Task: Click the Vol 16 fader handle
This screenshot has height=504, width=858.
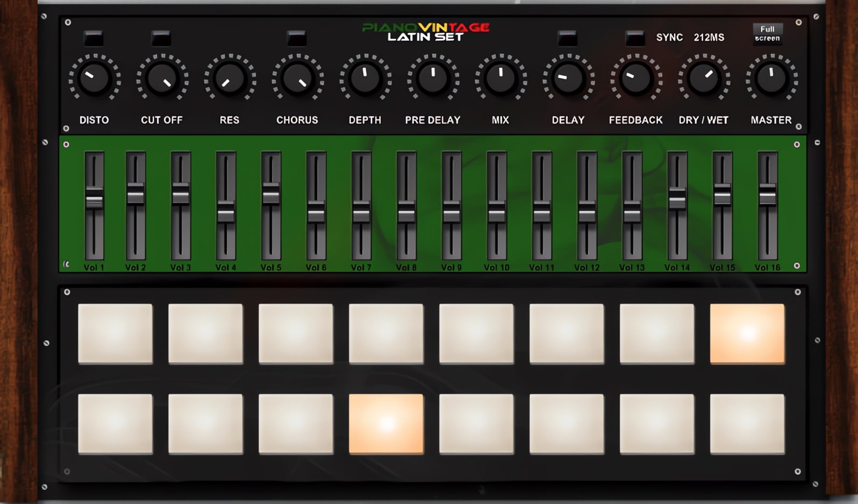Action: tap(768, 195)
